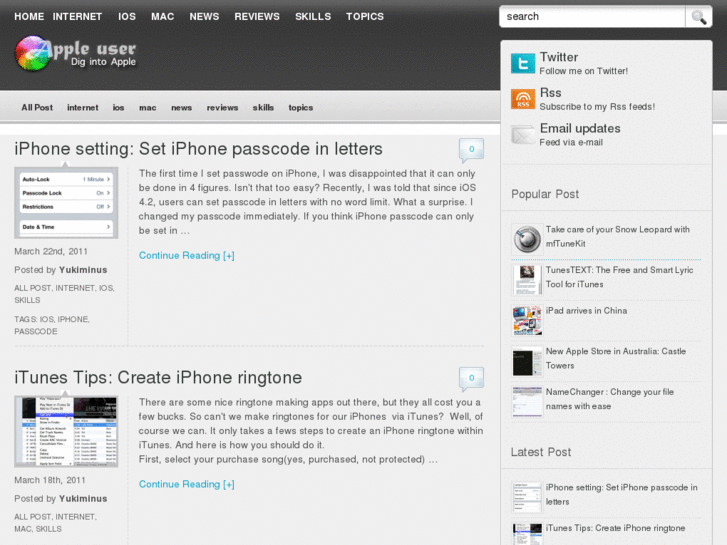
Task: Open Castle Towers Apple Store thumbnail
Action: tap(527, 361)
